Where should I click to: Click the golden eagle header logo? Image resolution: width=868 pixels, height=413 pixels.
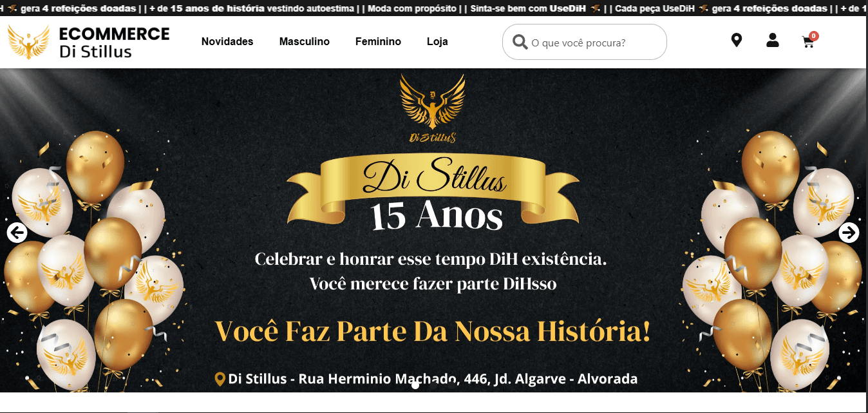point(29,42)
